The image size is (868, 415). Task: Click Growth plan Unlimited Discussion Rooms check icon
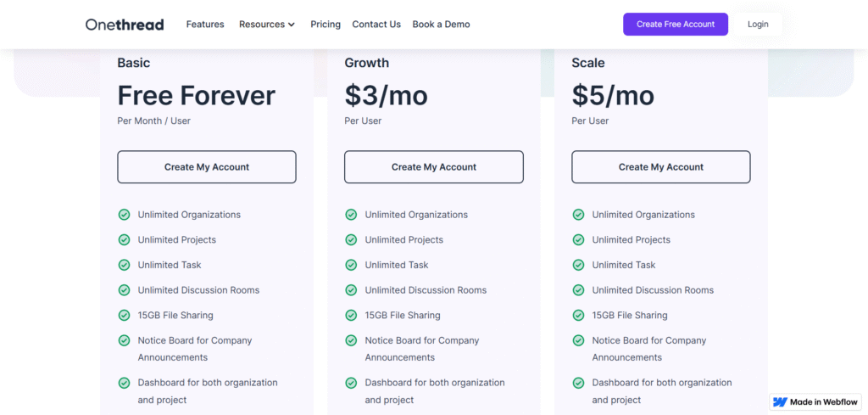coord(351,289)
